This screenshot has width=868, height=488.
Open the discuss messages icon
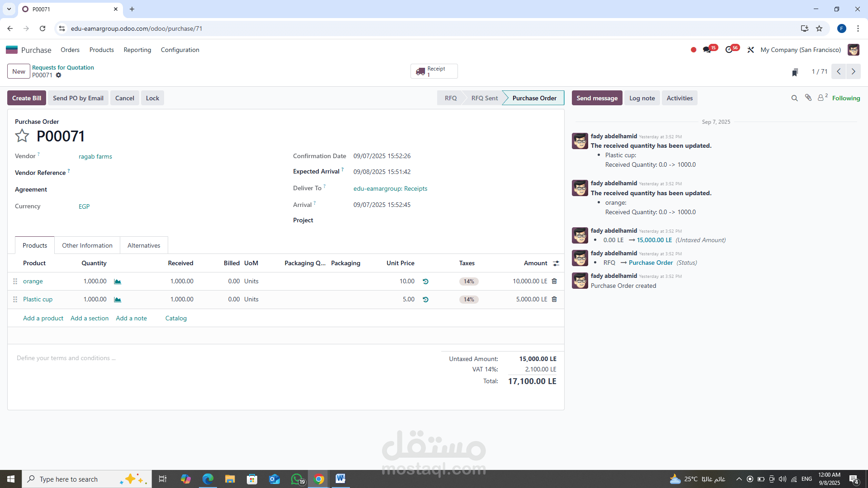tap(707, 50)
